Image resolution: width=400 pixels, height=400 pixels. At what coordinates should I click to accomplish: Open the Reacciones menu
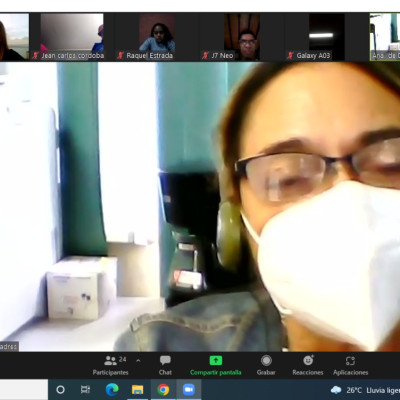(308, 365)
